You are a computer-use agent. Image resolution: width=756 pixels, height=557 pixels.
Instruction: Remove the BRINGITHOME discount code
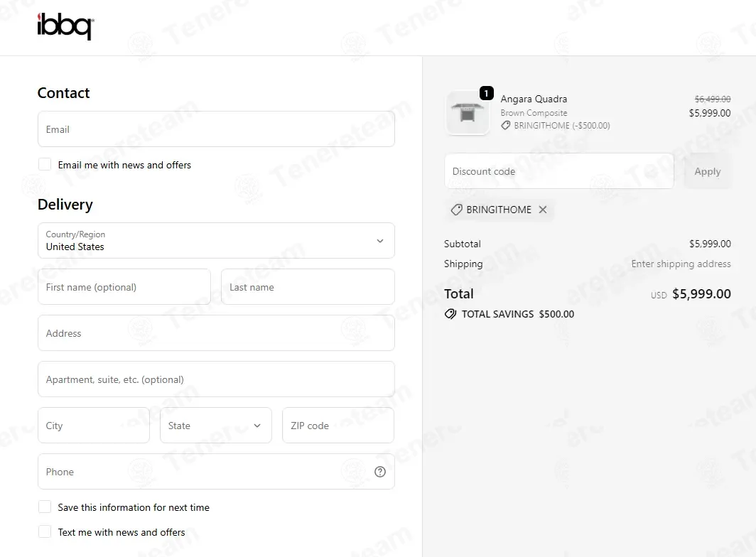pyautogui.click(x=543, y=210)
